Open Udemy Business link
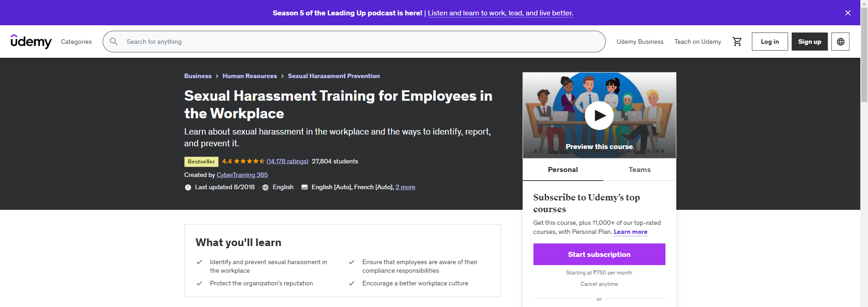 [x=640, y=42]
